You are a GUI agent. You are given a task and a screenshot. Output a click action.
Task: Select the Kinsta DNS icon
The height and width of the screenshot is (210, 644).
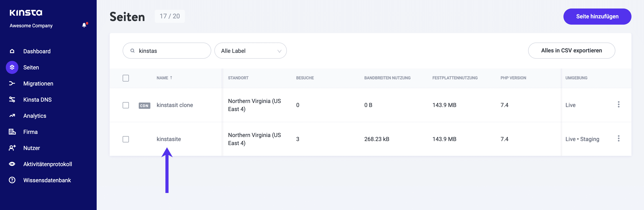[x=12, y=99]
